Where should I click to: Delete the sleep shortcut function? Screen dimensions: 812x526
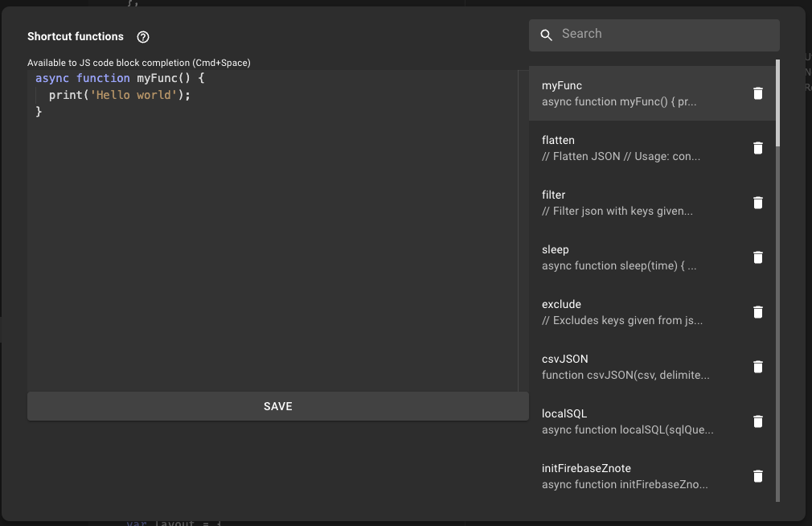pyautogui.click(x=757, y=257)
